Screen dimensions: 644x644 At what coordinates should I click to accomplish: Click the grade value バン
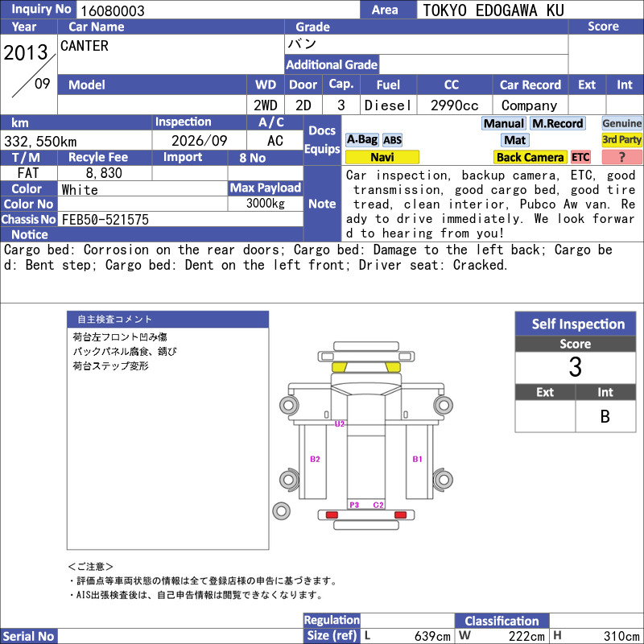coord(302,44)
